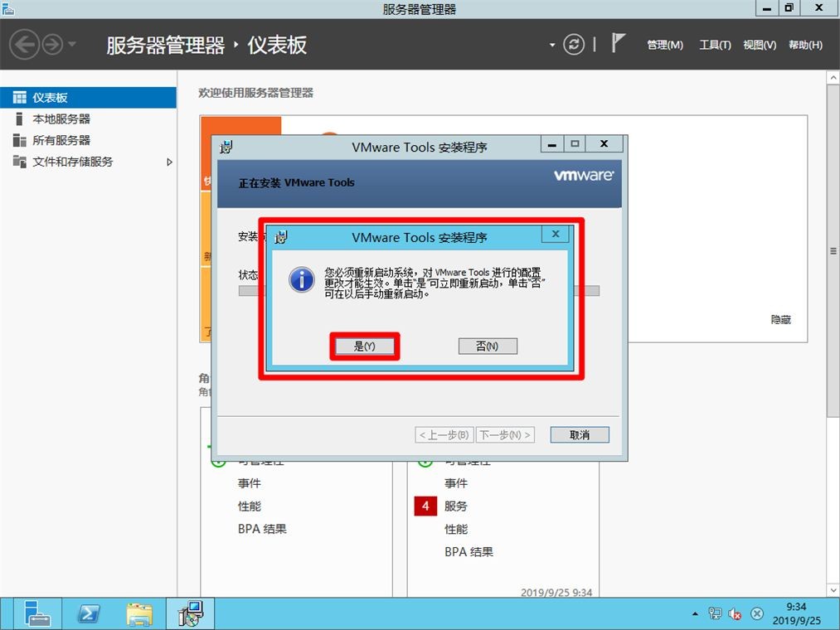Click the Server Manager title bar app icon
The image size is (840, 630).
[x=8, y=8]
